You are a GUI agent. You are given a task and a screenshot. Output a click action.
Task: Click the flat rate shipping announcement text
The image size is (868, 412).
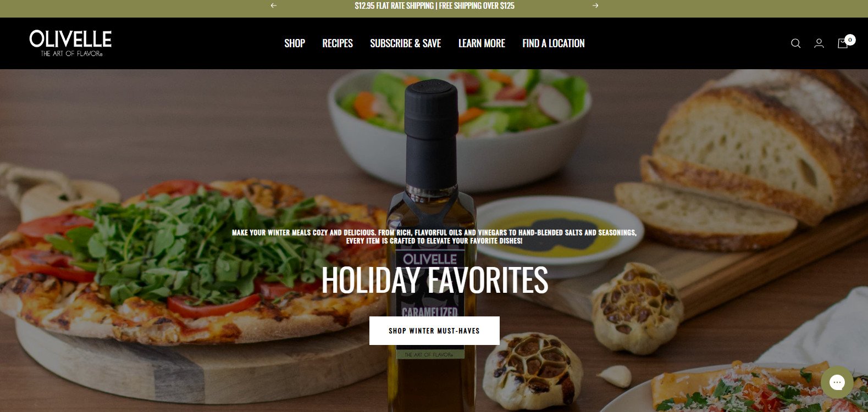tap(434, 5)
